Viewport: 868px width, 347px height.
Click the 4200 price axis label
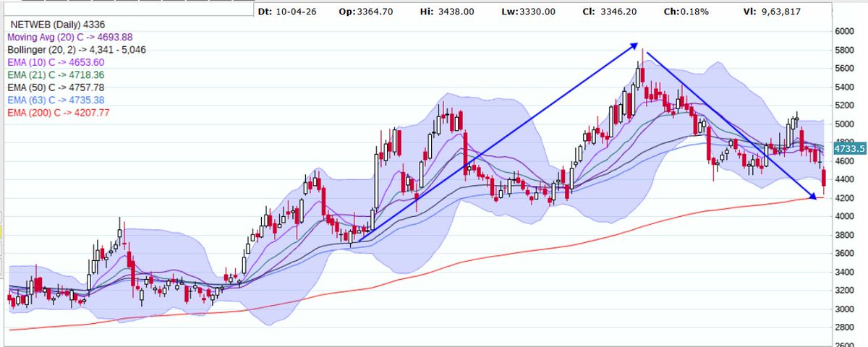845,198
